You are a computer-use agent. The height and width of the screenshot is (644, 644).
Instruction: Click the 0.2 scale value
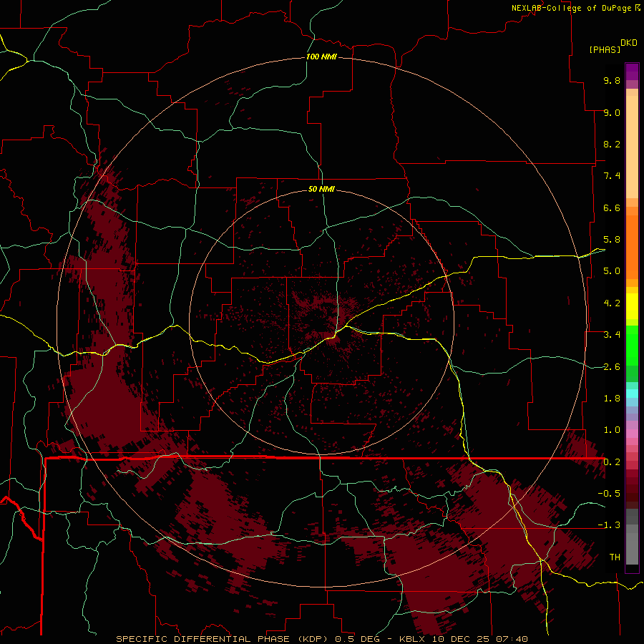[x=612, y=462]
